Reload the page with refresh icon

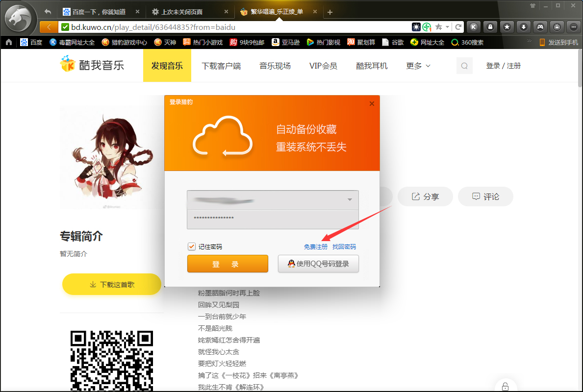[458, 27]
